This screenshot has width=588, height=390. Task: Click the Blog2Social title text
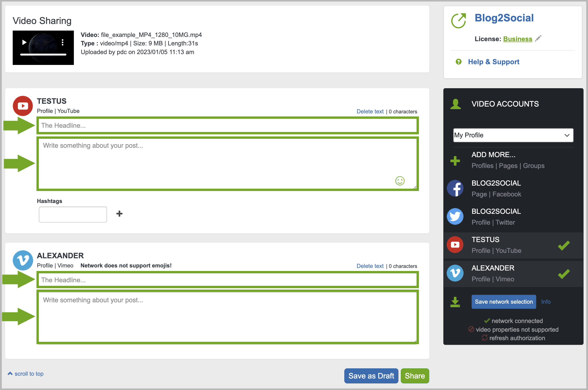(504, 18)
